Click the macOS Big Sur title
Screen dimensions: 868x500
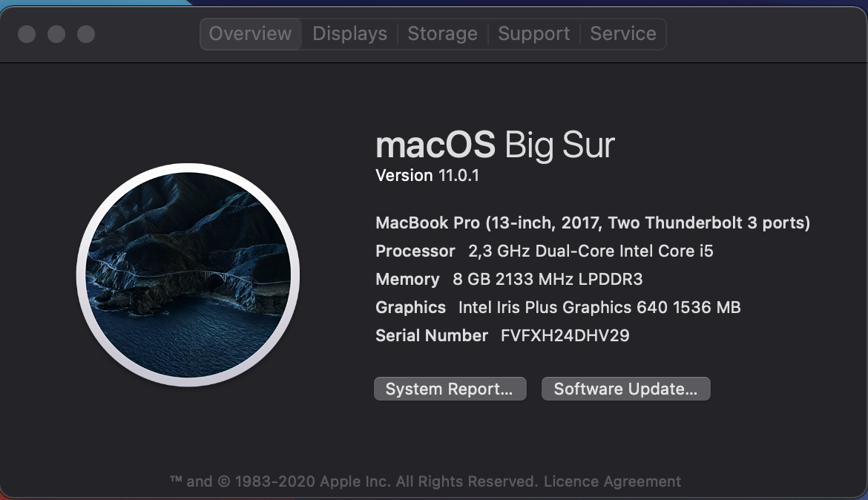tap(495, 145)
